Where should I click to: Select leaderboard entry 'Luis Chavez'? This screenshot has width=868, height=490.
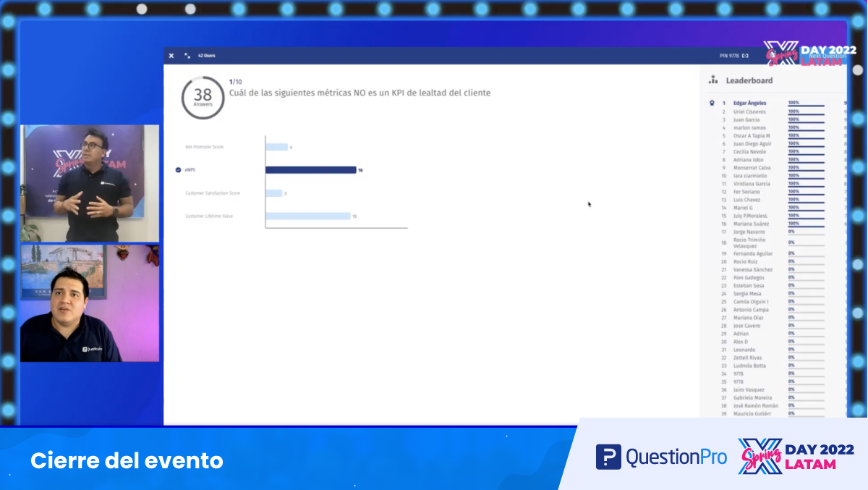(746, 200)
